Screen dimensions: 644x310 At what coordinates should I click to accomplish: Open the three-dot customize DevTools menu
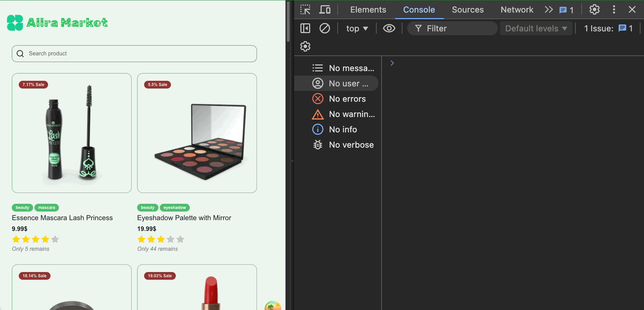coord(614,9)
